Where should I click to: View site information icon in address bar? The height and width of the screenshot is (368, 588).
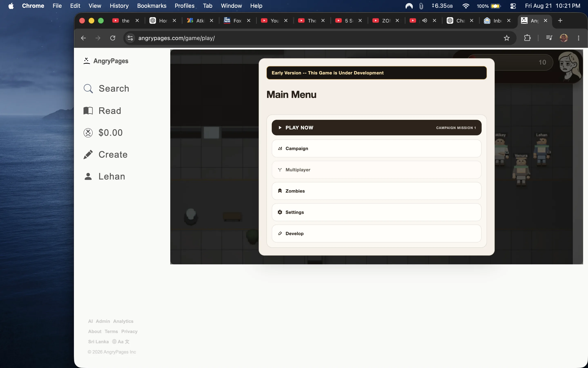click(x=130, y=38)
